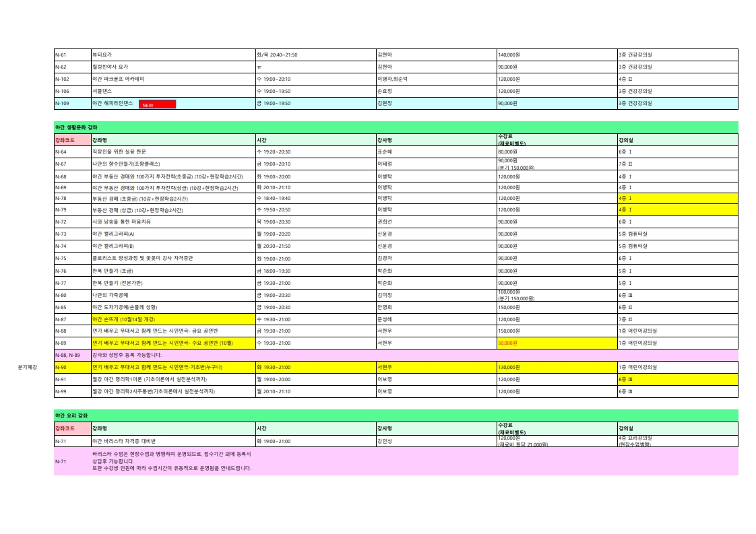Image resolution: width=756 pixels, height=534 pixels.
Task: Click the 야간 바리스타 자격증 대비반 course name
Action: pyautogui.click(x=124, y=442)
